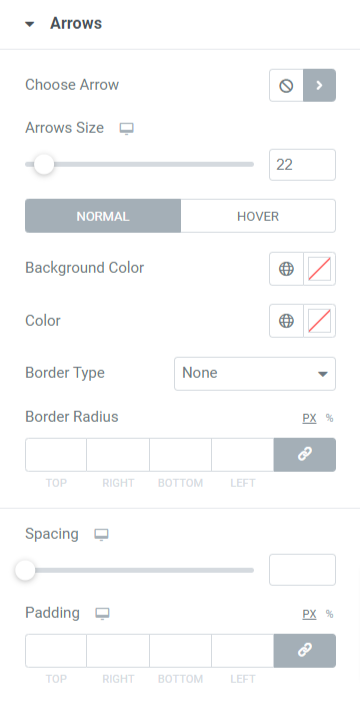Click the Spacing slider handle

click(x=25, y=570)
